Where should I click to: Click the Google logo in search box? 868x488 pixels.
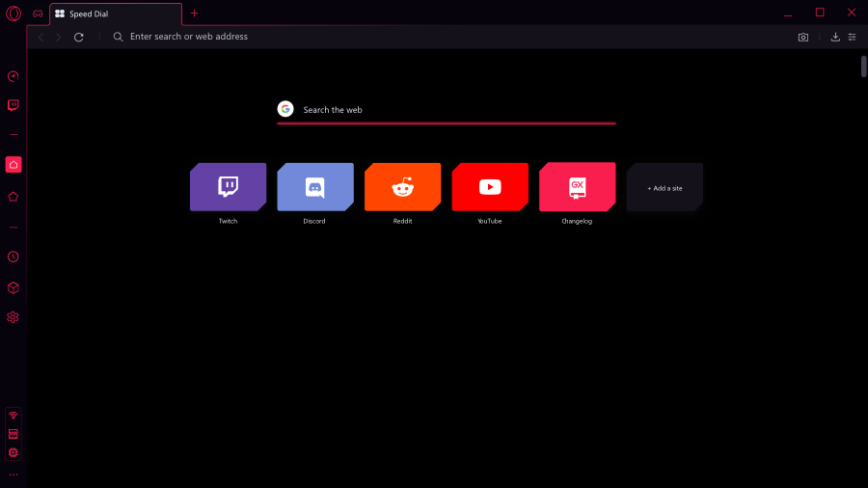tap(285, 109)
